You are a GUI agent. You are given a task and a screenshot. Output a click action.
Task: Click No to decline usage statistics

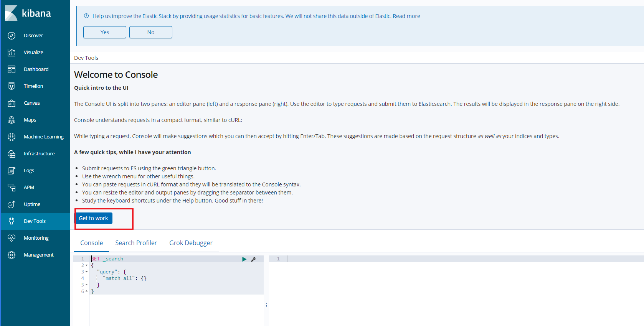pyautogui.click(x=151, y=32)
